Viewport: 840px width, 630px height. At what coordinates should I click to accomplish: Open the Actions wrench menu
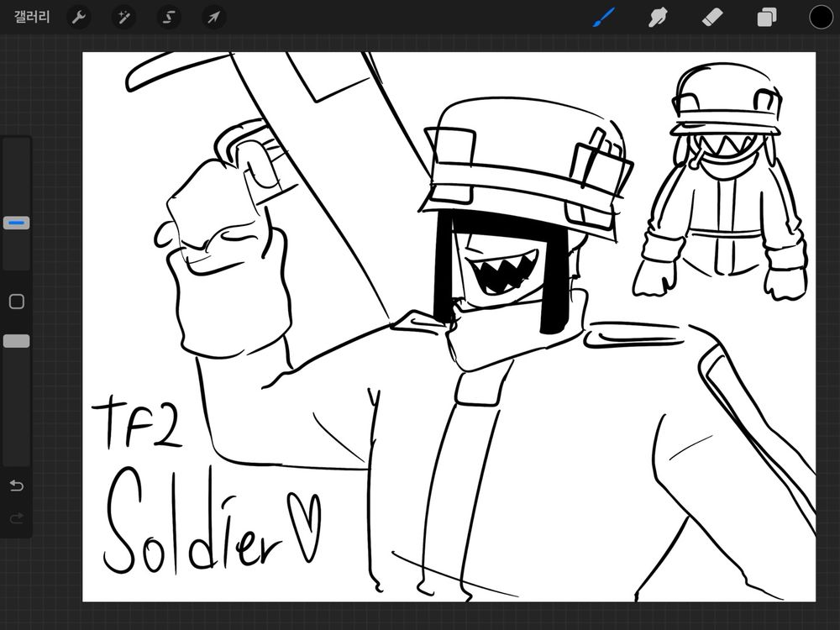pos(79,18)
